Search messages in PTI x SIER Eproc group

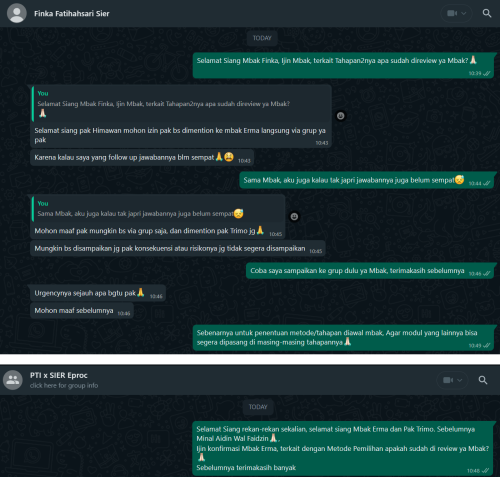point(483,380)
